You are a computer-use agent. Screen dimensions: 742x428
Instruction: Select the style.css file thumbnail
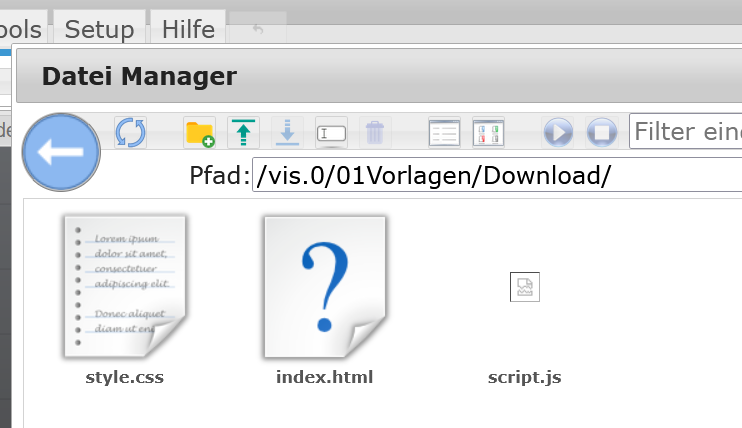coord(123,288)
